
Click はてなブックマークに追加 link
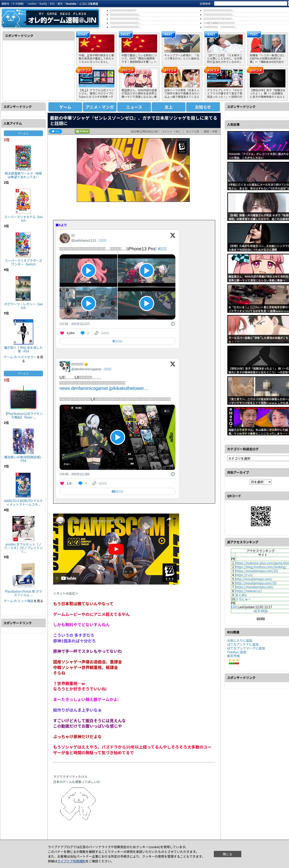pos(246,648)
